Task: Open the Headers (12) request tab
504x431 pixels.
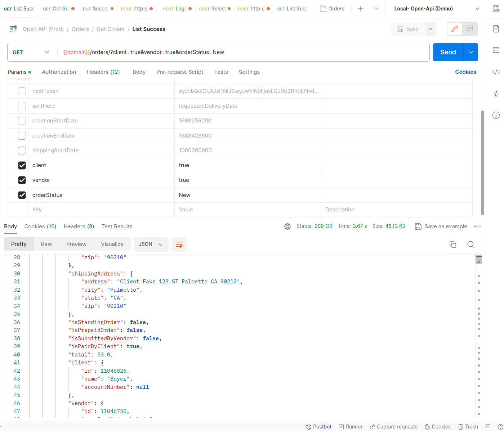Action: click(103, 72)
